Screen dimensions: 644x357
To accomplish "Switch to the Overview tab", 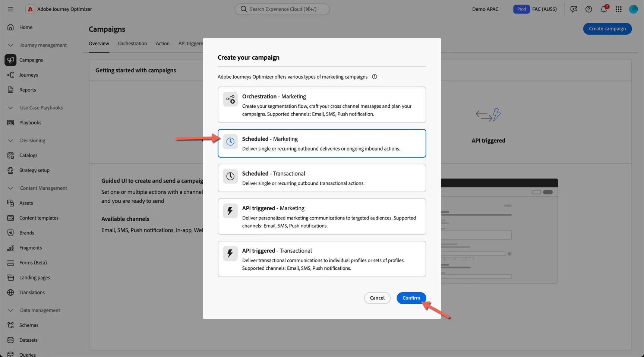I will point(99,44).
